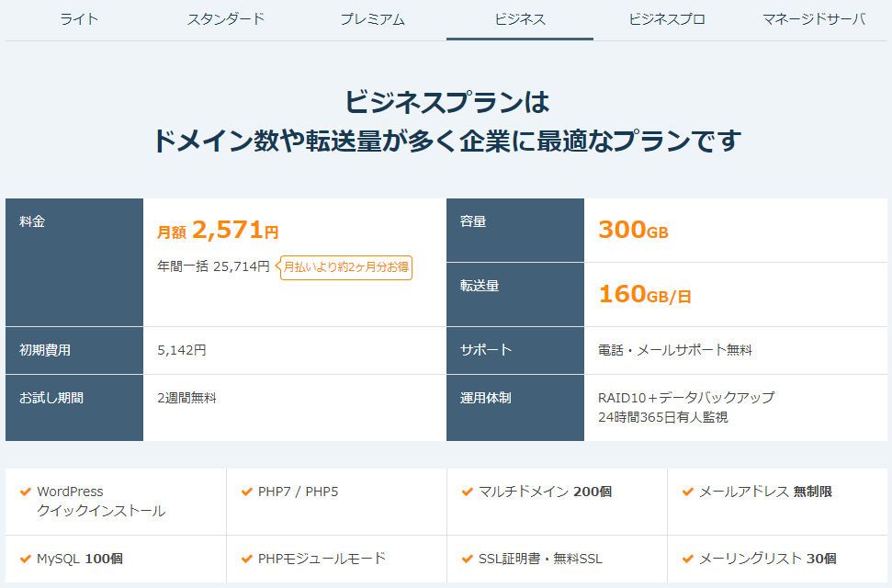This screenshot has height=588, width=892.
Task: Click the ビジネス plan tab
Action: point(520,19)
